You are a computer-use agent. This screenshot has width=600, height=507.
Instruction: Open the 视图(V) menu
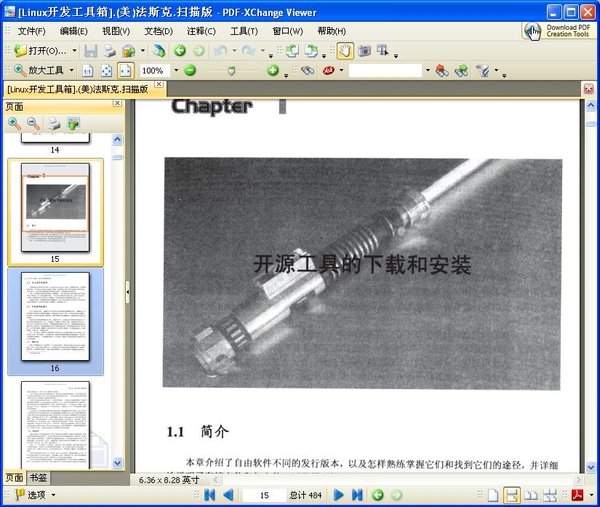[116, 31]
